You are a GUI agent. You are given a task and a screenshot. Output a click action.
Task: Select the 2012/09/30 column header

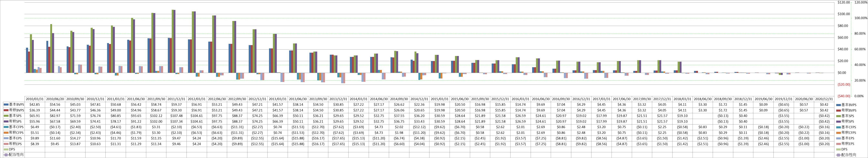[x=237, y=99]
